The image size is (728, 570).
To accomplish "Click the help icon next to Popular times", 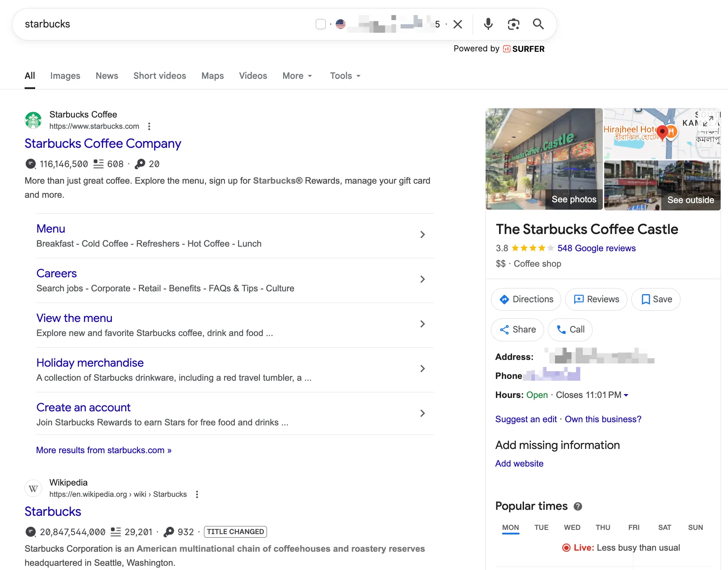I will [x=577, y=506].
